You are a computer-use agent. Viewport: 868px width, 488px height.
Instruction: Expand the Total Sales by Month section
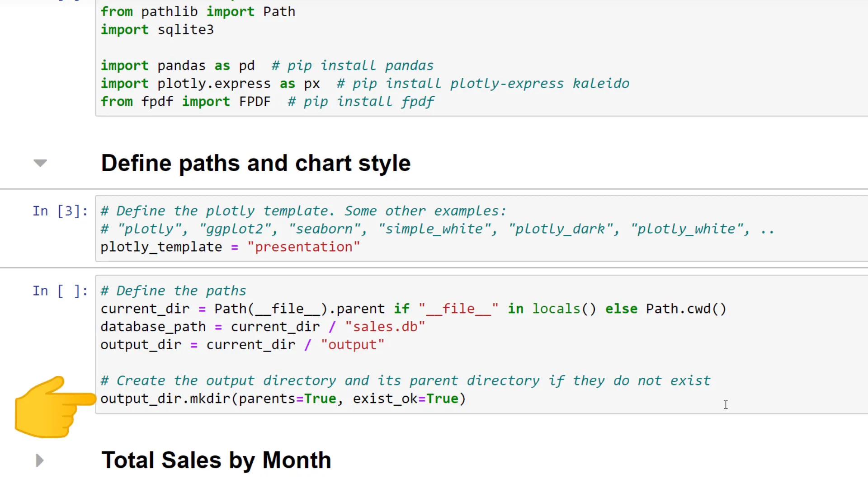(39, 460)
